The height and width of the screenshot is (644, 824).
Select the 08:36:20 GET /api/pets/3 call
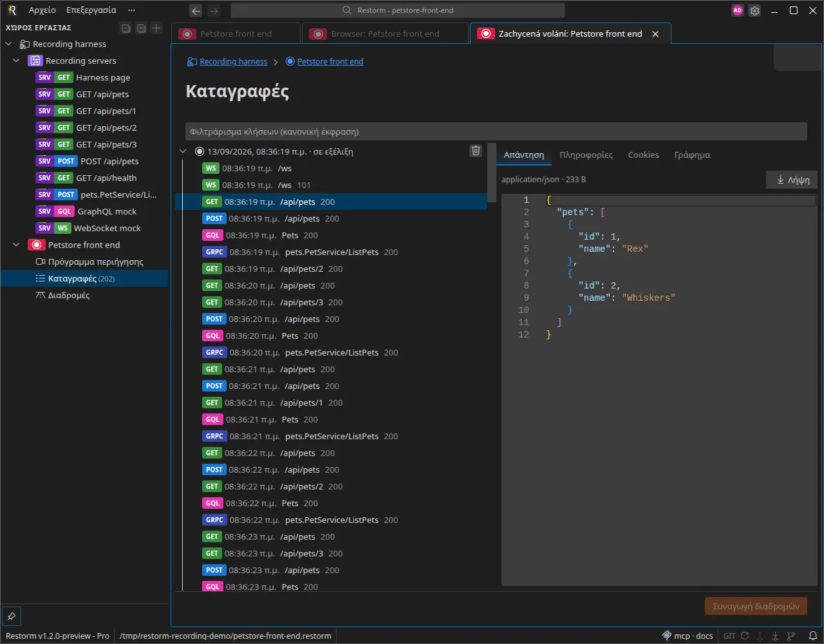click(x=331, y=303)
